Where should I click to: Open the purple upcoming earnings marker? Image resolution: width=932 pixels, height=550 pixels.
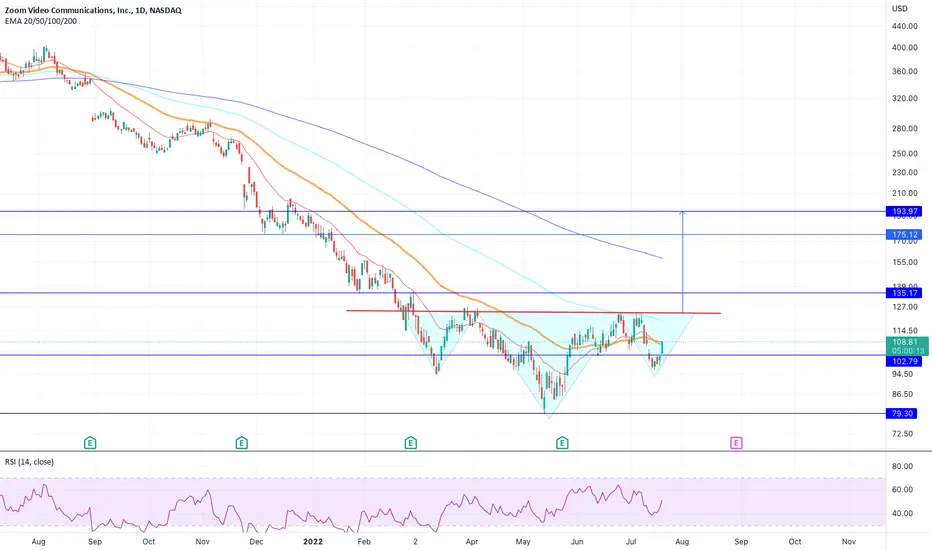[x=736, y=442]
